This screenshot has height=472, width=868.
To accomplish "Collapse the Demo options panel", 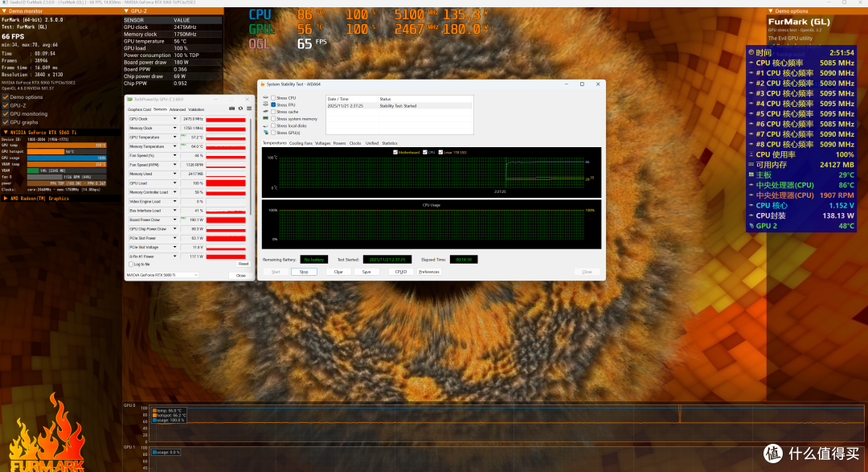I will tap(771, 10).
